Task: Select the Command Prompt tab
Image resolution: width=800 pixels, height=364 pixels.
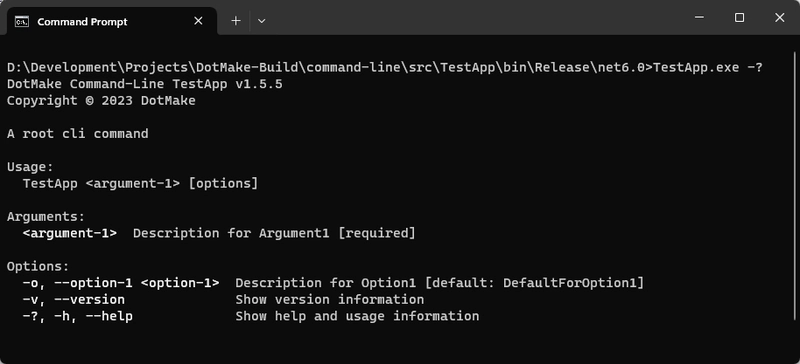Action: (109, 21)
